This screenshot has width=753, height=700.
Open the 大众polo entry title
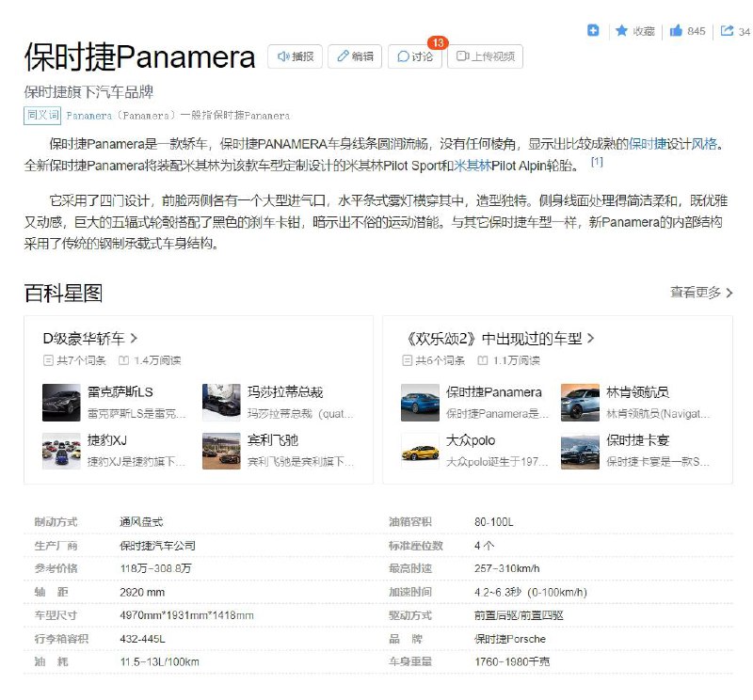471,440
